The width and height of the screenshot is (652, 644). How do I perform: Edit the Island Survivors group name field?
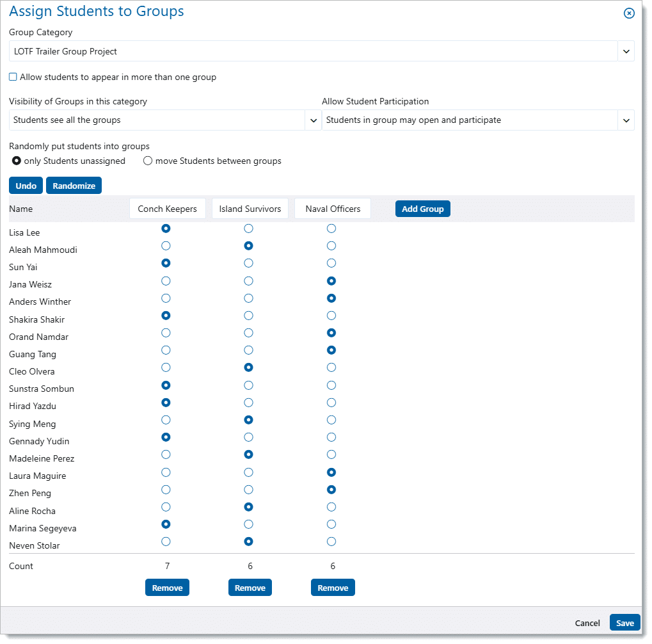250,209
